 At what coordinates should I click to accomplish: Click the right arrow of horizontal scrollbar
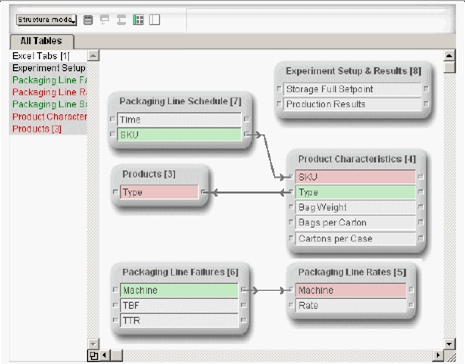[438, 355]
